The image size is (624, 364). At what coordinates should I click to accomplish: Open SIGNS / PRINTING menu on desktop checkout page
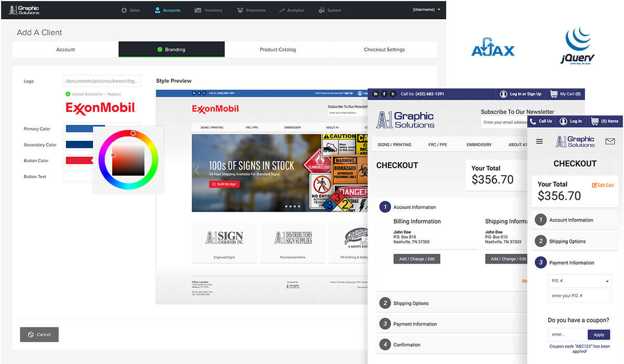395,145
